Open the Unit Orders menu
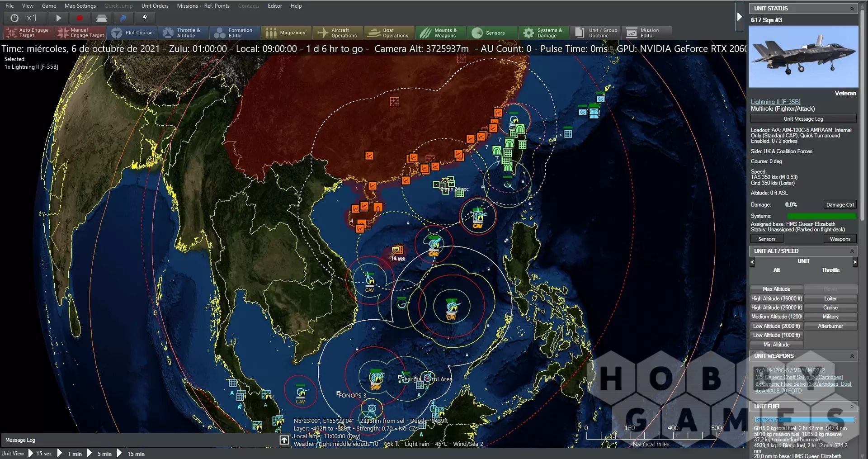Image resolution: width=868 pixels, height=459 pixels. click(x=155, y=6)
